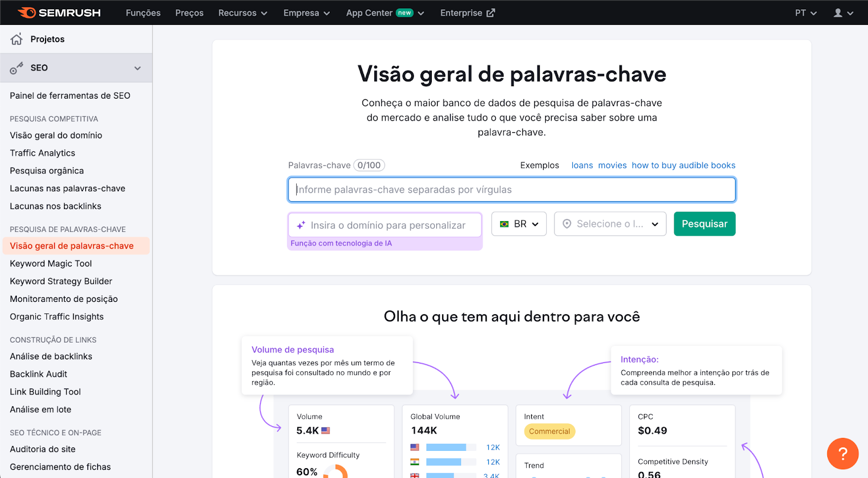
Task: Open the 'Selecione o l...' location dropdown
Action: 610,224
